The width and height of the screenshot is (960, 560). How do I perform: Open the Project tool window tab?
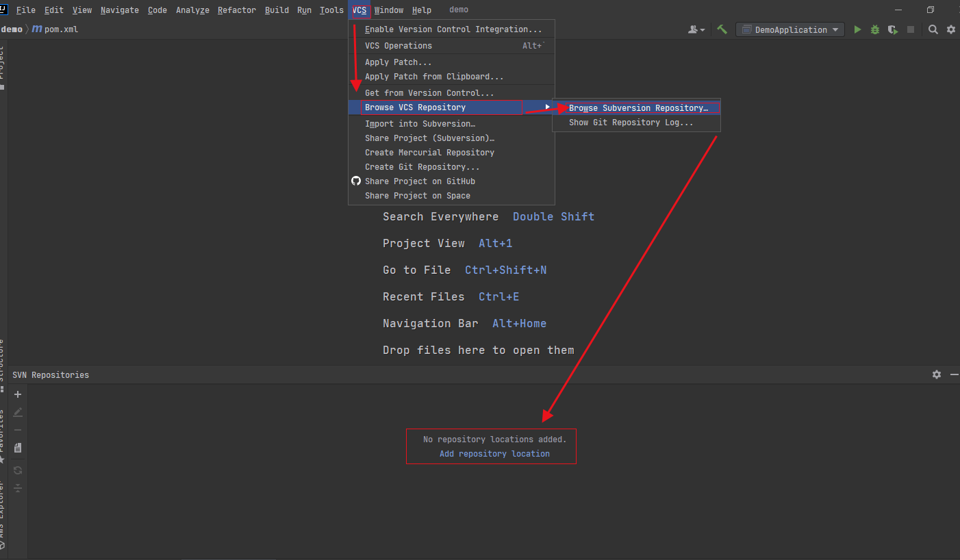point(3,67)
